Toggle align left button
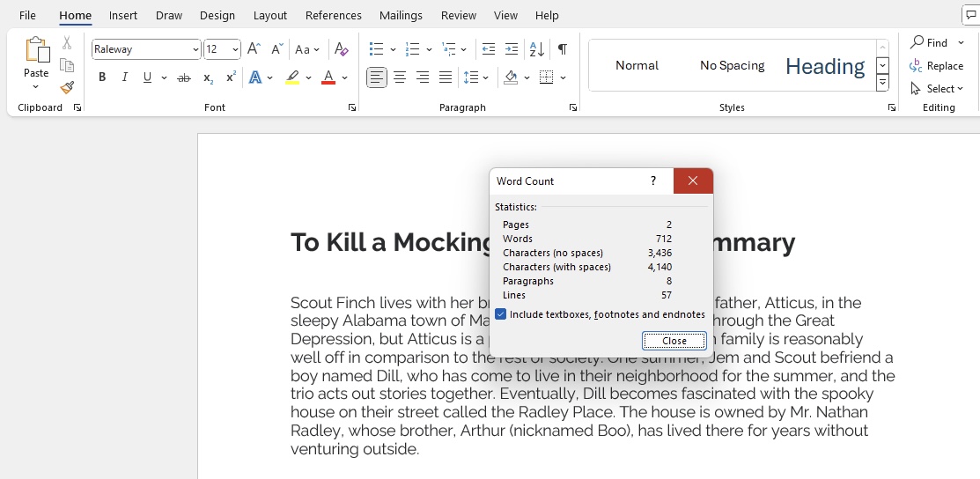This screenshot has width=980, height=479. pos(376,77)
